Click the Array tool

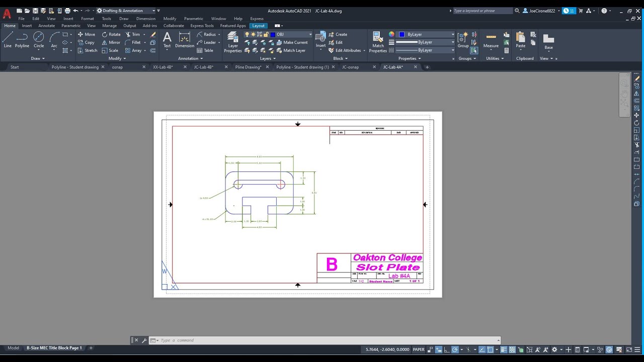tap(133, 51)
